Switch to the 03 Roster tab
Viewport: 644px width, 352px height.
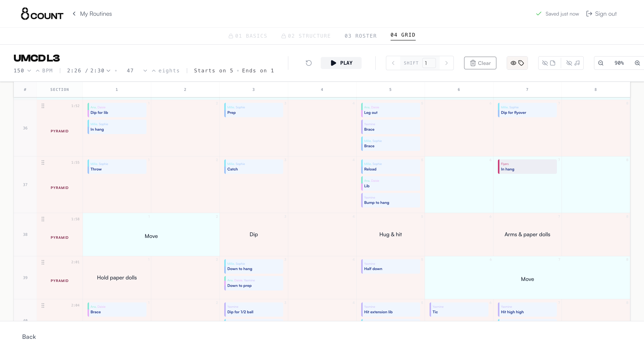[361, 36]
